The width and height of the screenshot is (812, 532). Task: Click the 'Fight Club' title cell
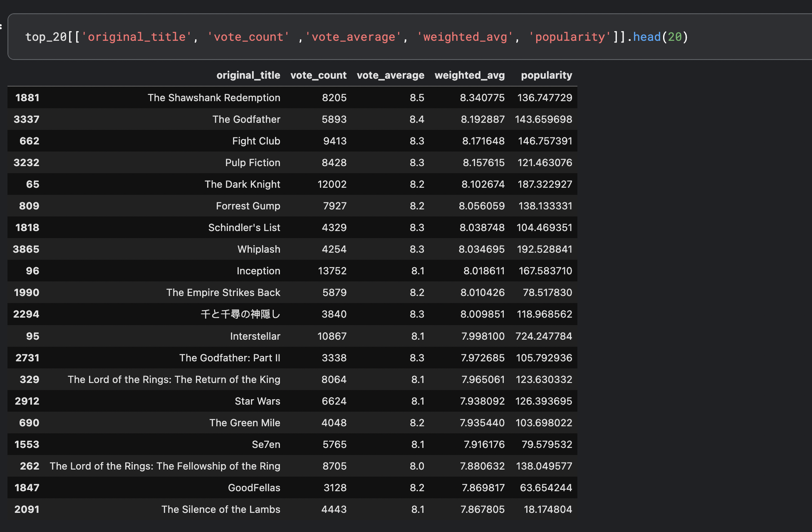click(x=256, y=141)
